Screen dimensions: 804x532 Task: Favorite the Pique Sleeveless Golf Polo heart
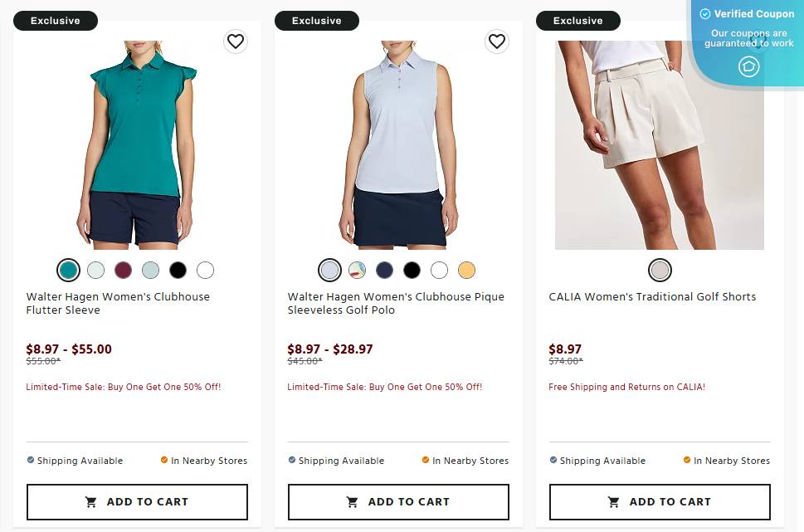[496, 41]
